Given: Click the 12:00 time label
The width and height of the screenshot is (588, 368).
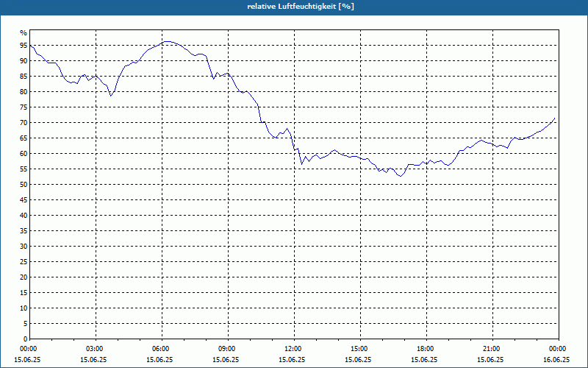Looking at the screenshot, I should [x=295, y=349].
